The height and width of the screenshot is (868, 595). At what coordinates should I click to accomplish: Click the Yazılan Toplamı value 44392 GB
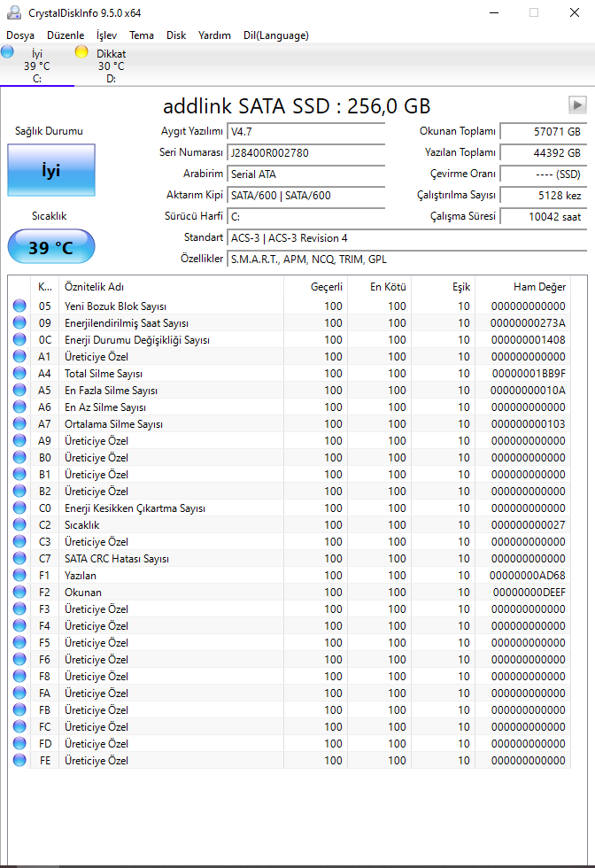543,152
